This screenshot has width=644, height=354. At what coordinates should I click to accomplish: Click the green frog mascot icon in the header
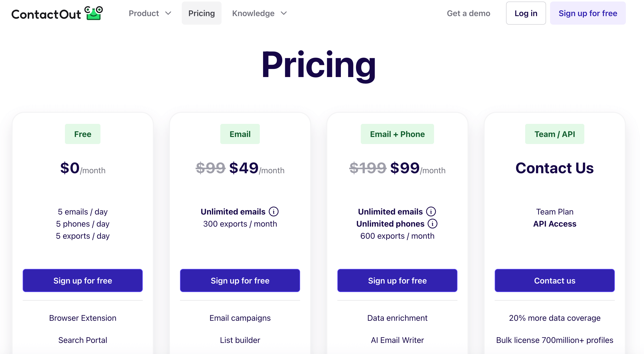[93, 13]
